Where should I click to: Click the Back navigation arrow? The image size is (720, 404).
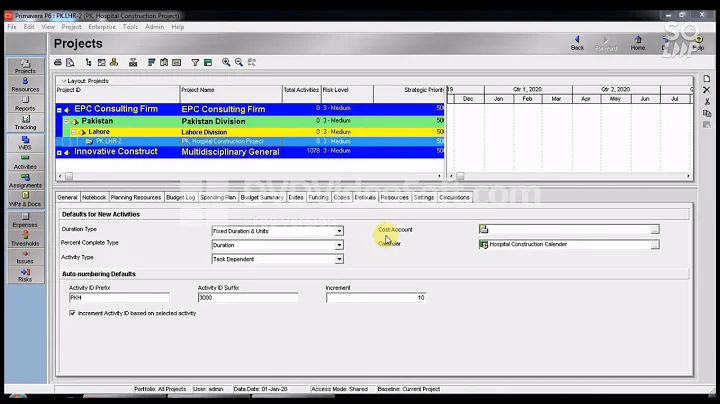(577, 43)
